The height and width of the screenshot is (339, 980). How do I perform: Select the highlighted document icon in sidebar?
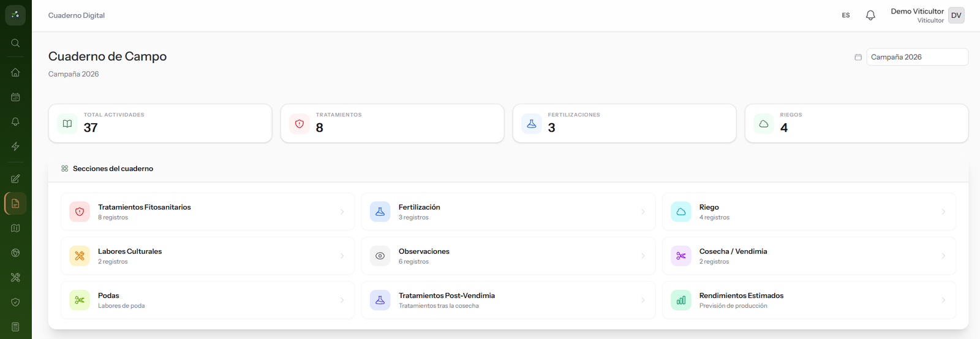pyautogui.click(x=15, y=204)
